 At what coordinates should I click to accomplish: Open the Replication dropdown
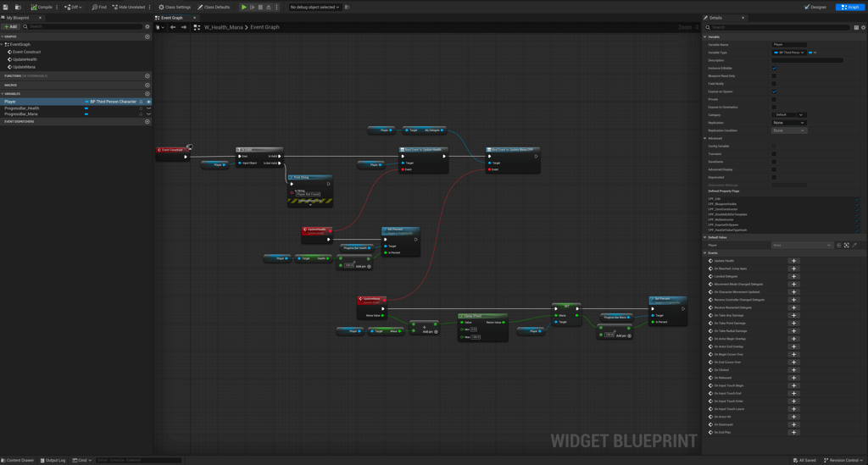click(x=789, y=123)
